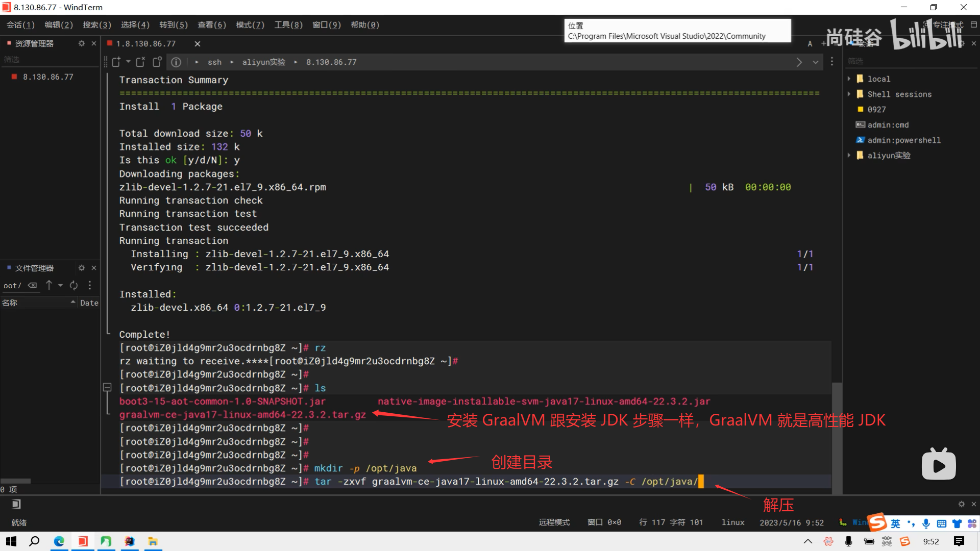Open dropdown next to new session icon

128,62
